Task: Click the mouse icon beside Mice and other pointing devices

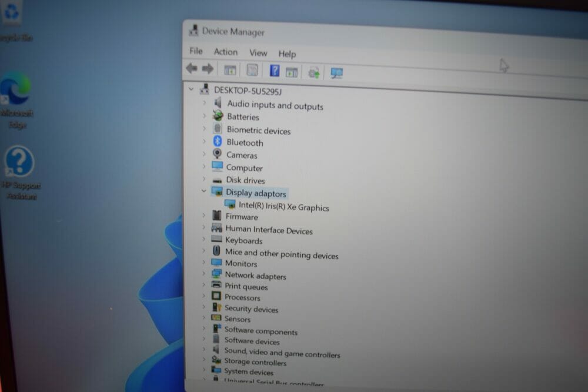Action: tap(216, 250)
